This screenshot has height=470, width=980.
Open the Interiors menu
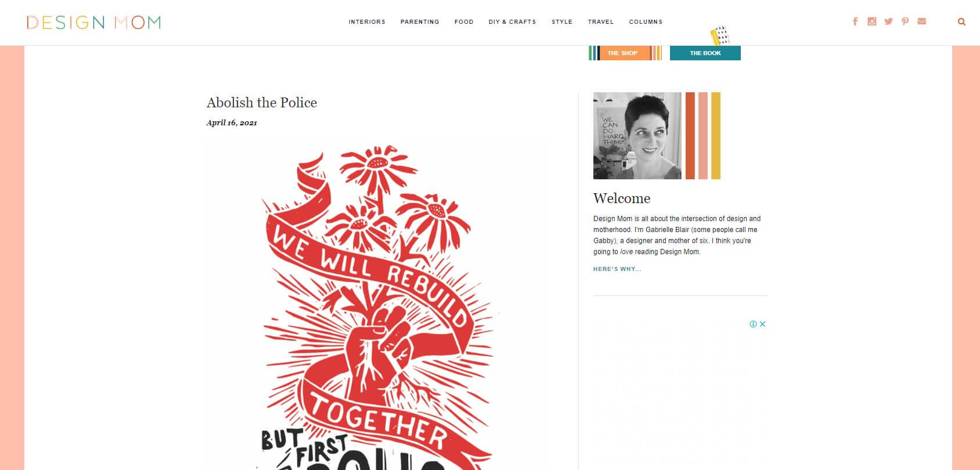(x=367, y=22)
